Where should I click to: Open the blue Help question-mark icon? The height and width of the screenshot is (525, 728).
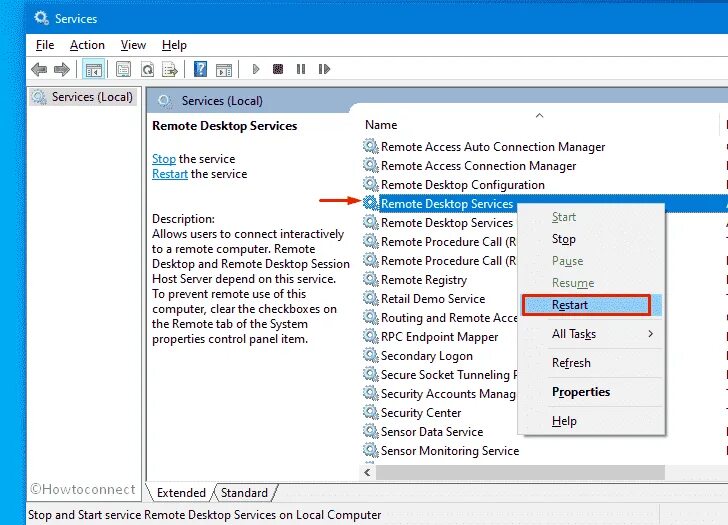(x=200, y=70)
